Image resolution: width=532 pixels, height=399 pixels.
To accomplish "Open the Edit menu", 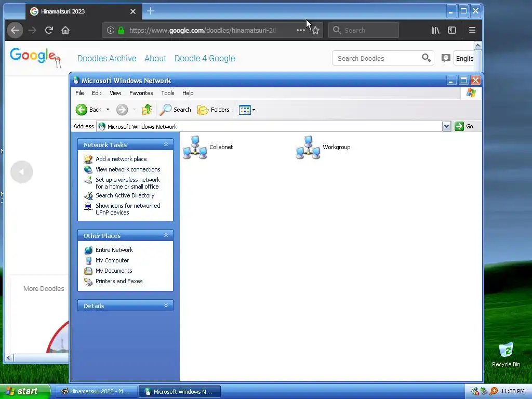I will [97, 93].
